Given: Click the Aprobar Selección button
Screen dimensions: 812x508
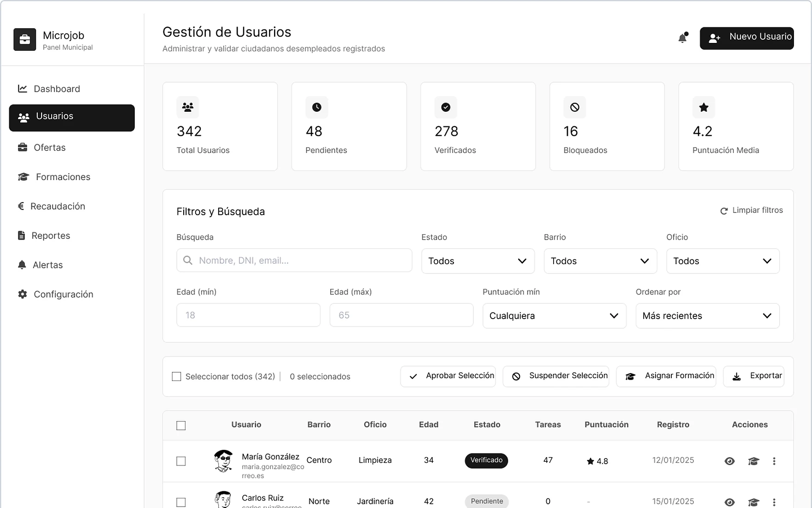Looking at the screenshot, I should pyautogui.click(x=448, y=376).
